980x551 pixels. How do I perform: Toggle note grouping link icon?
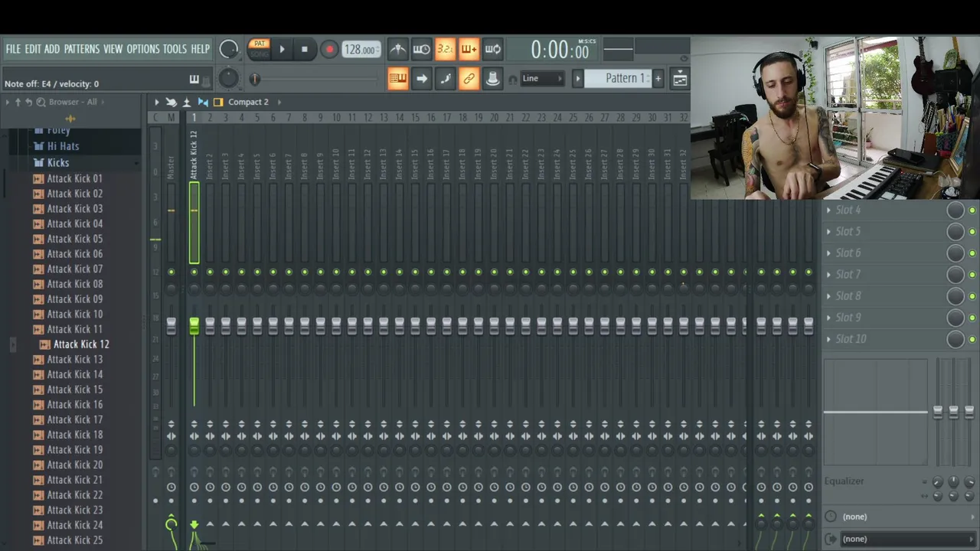tap(469, 79)
